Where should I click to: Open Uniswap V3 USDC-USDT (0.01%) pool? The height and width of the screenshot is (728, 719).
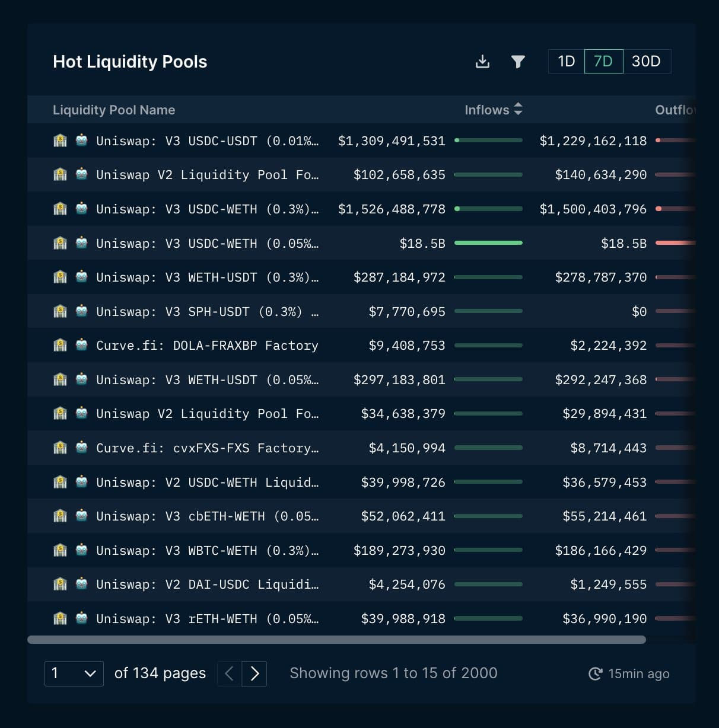(x=207, y=141)
